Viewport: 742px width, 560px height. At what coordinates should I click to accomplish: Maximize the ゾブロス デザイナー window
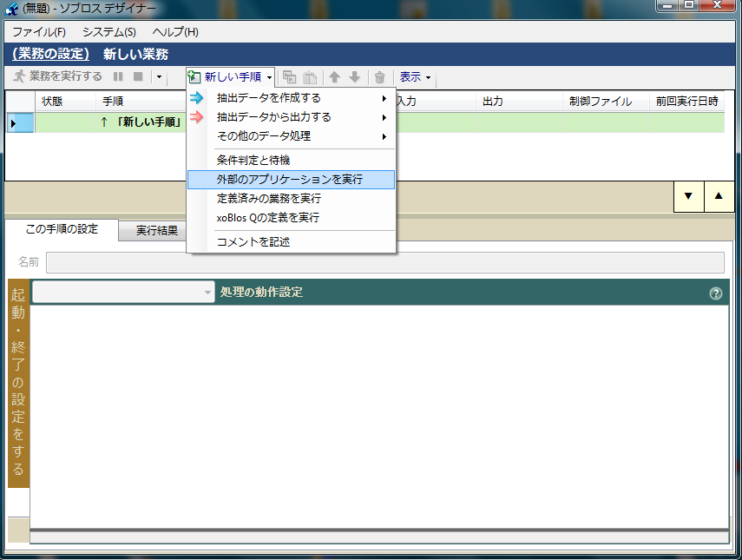point(689,6)
